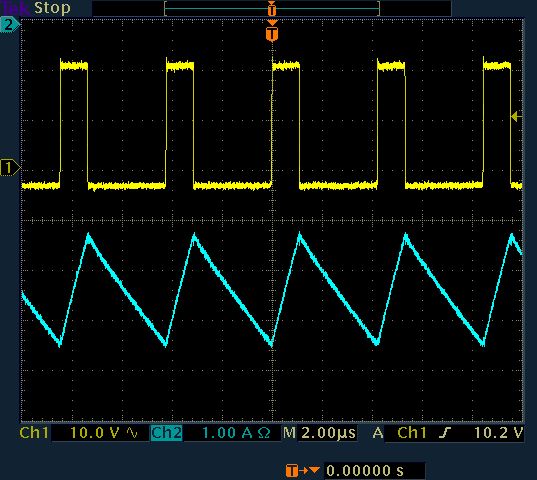
Task: Click the 0.00000 s delay readout
Action: coord(365,471)
